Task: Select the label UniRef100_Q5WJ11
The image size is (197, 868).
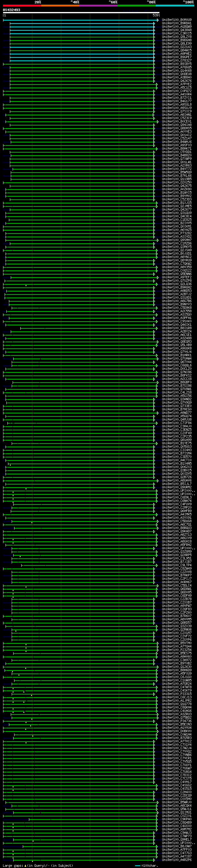Action: point(177,809)
